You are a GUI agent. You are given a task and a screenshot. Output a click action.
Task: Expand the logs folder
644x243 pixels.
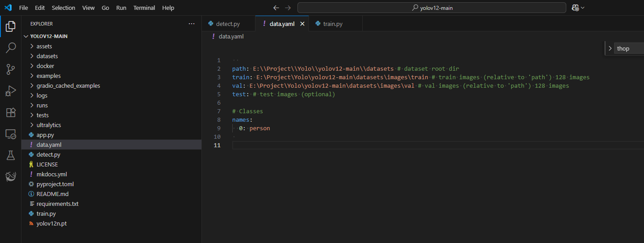pos(32,95)
